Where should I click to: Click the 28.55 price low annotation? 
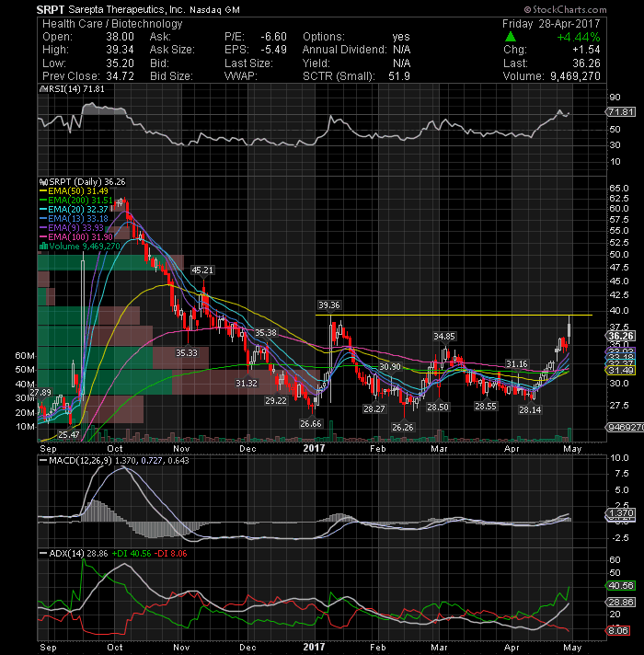tap(485, 406)
